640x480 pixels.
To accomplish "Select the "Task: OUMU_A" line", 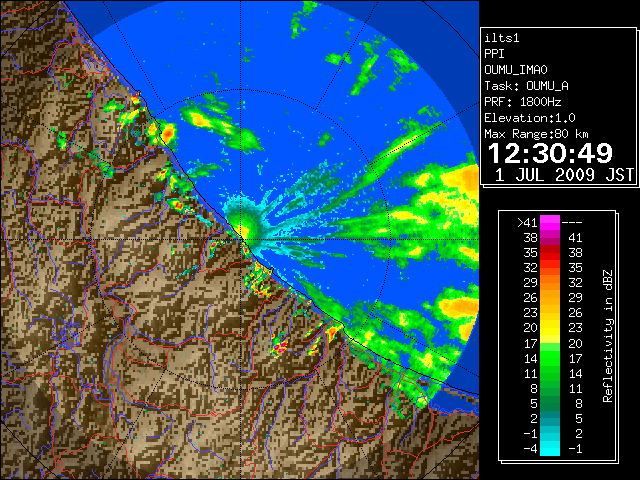I will click(527, 86).
